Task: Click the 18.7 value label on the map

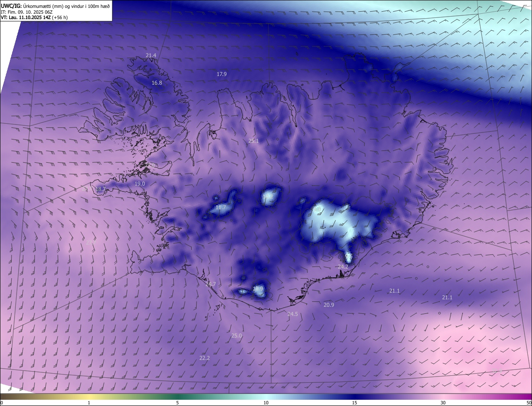Action: pos(101,189)
